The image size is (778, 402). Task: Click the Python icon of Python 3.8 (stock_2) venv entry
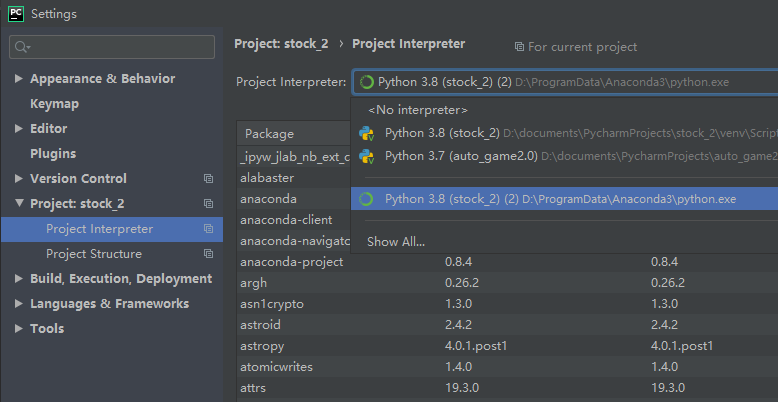pos(367,133)
